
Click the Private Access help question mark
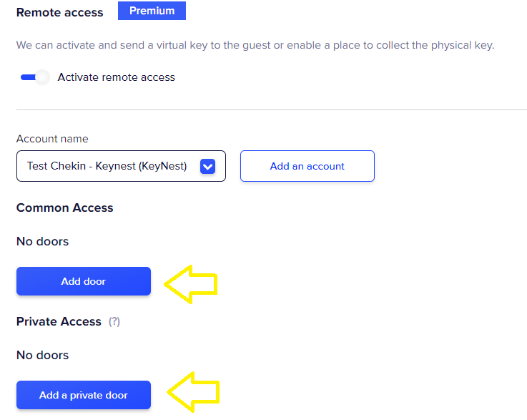[x=114, y=322]
